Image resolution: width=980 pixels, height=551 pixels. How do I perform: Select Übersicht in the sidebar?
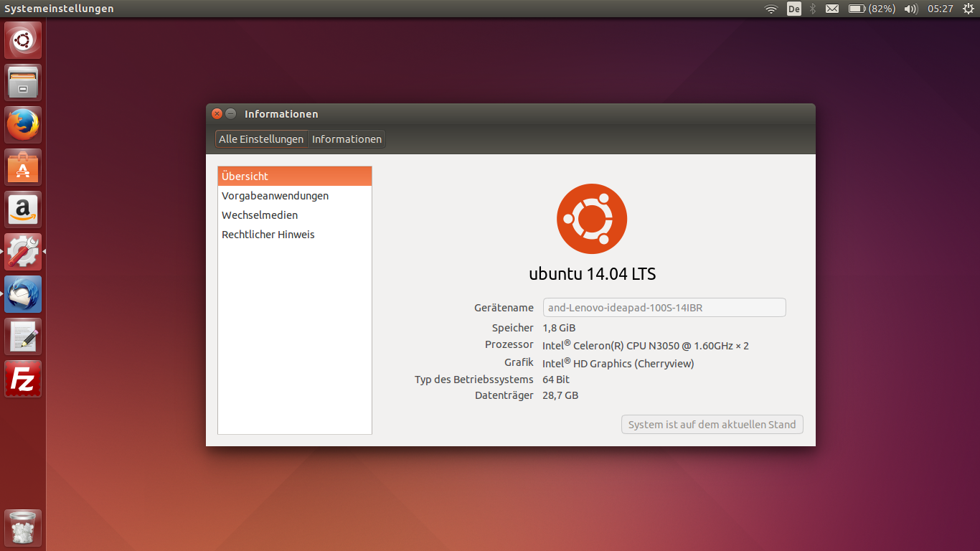pyautogui.click(x=295, y=176)
